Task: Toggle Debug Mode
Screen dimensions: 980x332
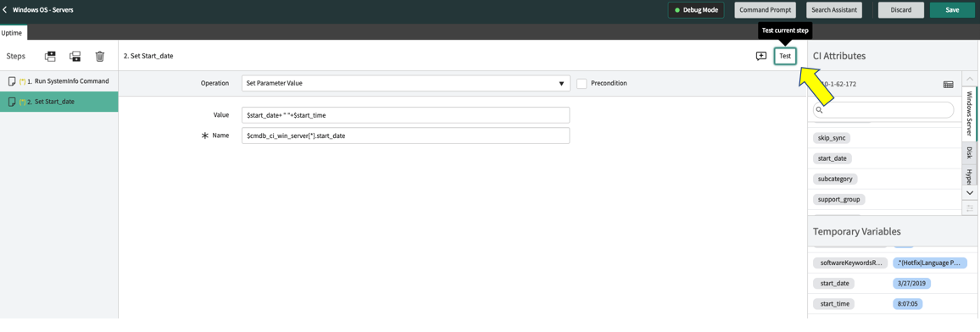Action: (696, 10)
